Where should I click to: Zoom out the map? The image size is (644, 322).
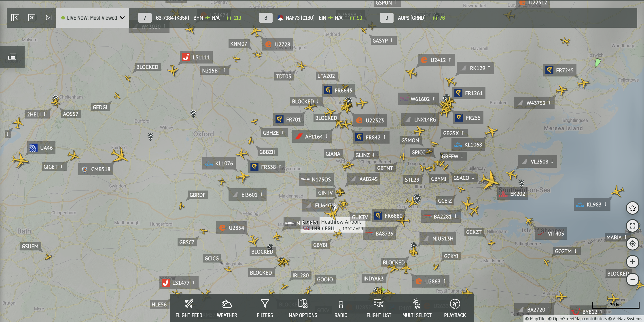click(x=633, y=280)
